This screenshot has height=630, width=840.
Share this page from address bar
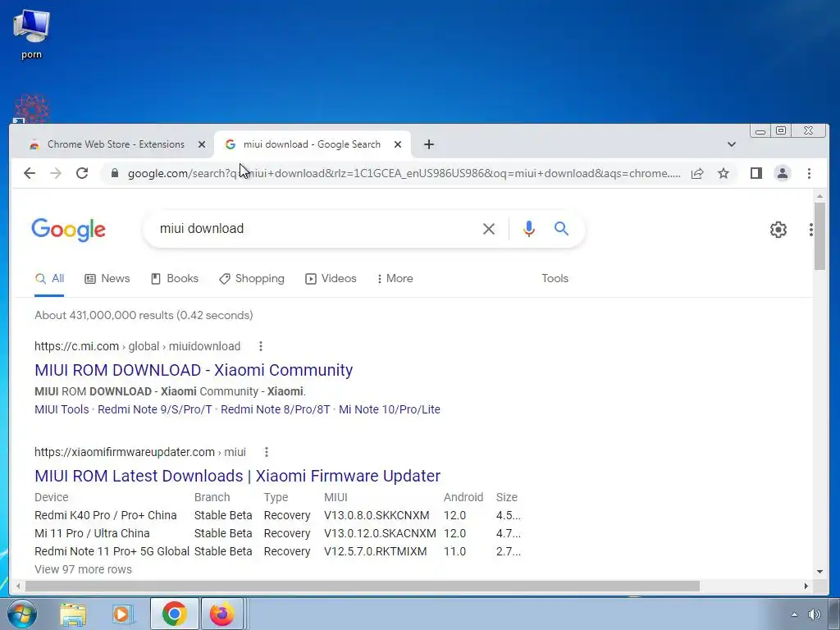[x=697, y=173]
